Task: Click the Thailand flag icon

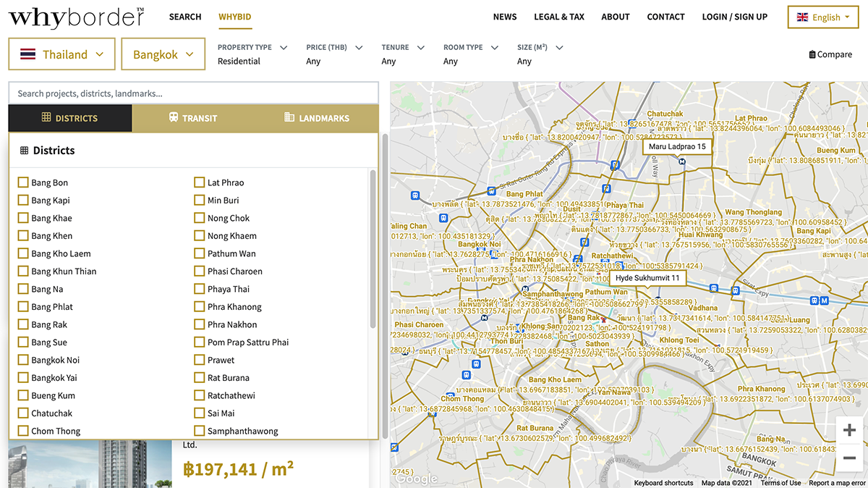Action: [28, 54]
